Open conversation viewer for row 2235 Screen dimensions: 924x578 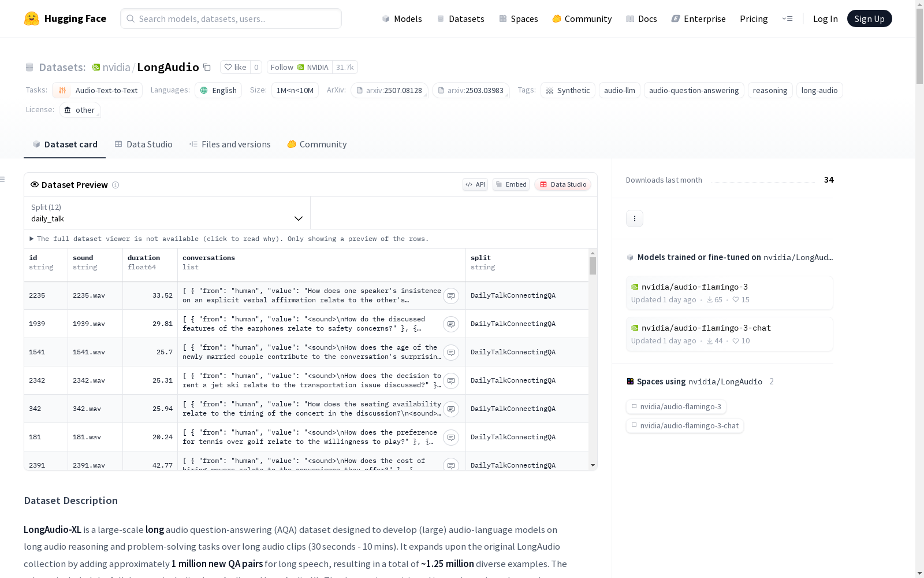point(451,296)
